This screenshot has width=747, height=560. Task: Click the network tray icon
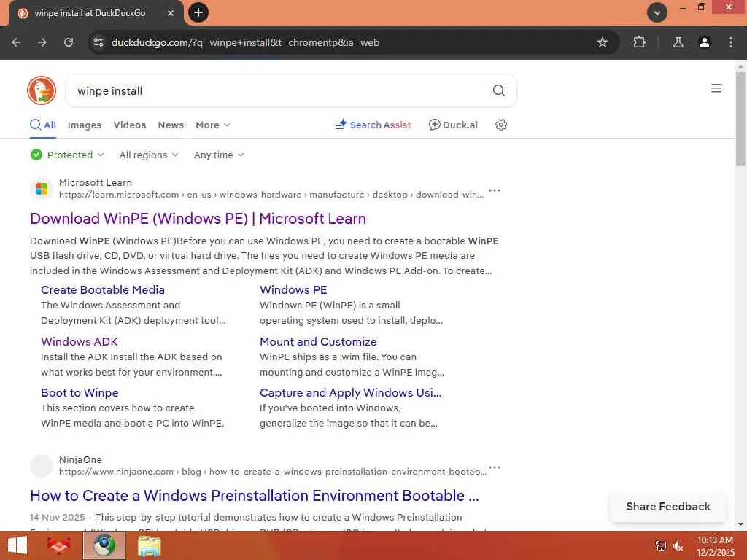[661, 546]
